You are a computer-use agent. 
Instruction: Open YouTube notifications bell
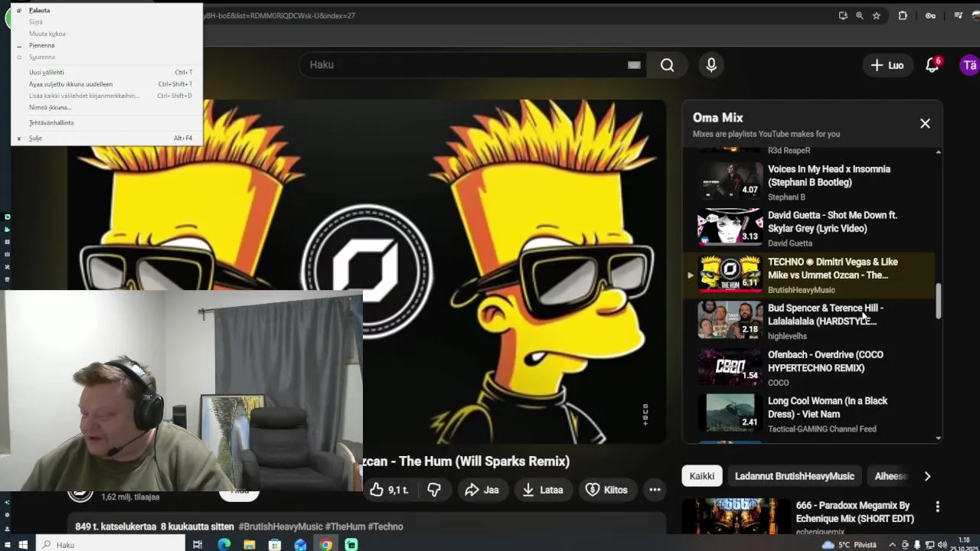[x=933, y=65]
